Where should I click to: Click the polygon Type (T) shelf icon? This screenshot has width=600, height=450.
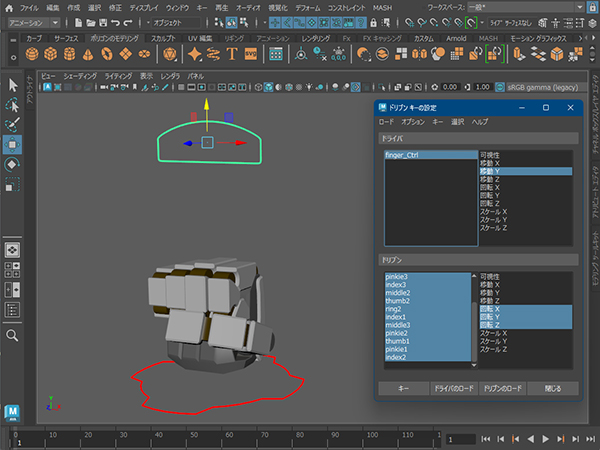[x=233, y=54]
